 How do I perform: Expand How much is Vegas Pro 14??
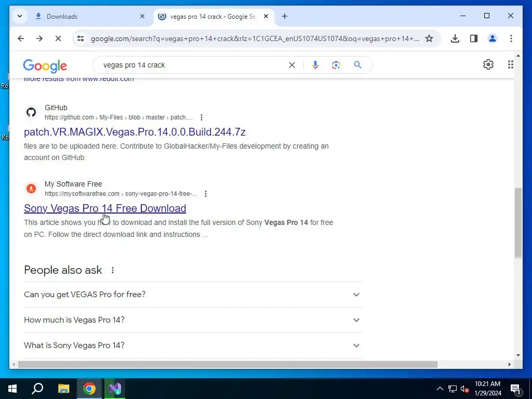(193, 320)
